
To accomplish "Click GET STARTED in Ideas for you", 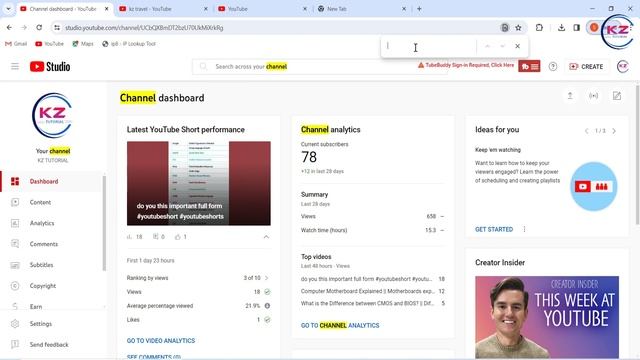I will (494, 229).
